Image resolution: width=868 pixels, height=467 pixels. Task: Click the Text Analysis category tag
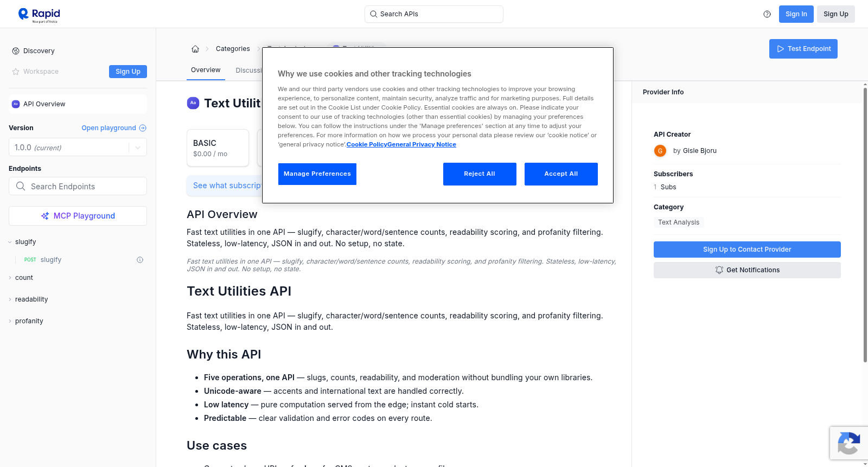click(679, 222)
